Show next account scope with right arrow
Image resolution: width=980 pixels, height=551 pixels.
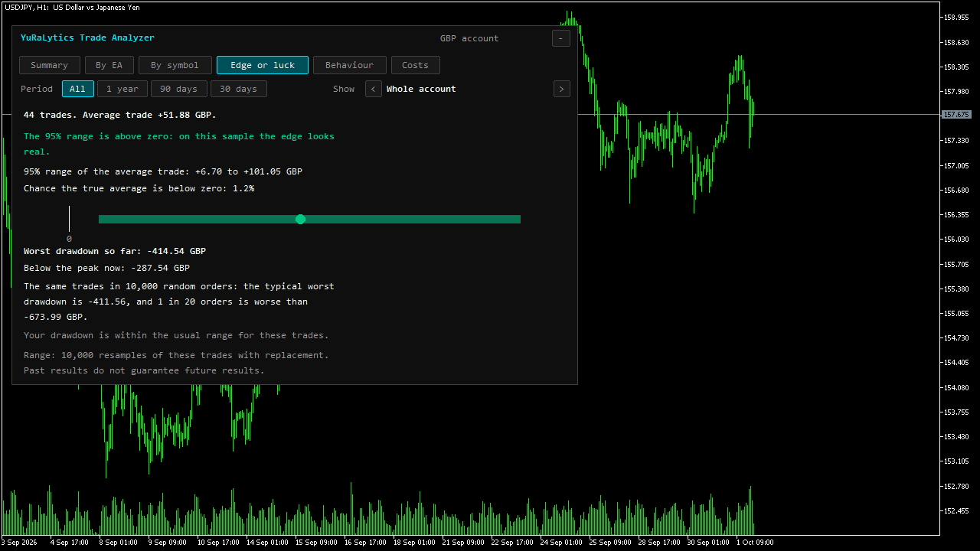pyautogui.click(x=561, y=89)
